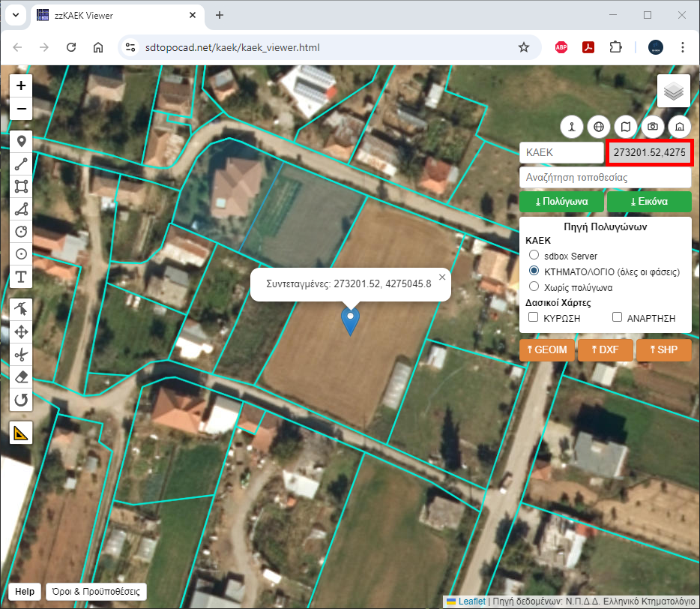700x609 pixels.
Task: Select the draw marker tool
Action: click(x=21, y=141)
